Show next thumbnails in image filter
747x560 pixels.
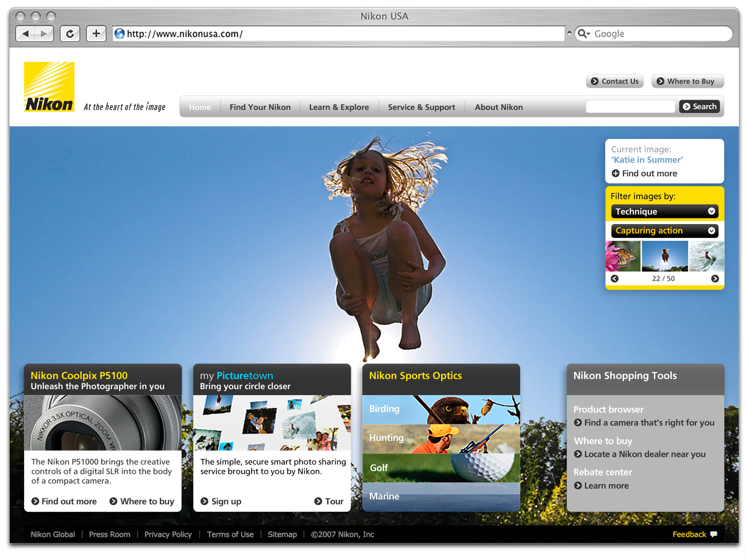(x=715, y=279)
